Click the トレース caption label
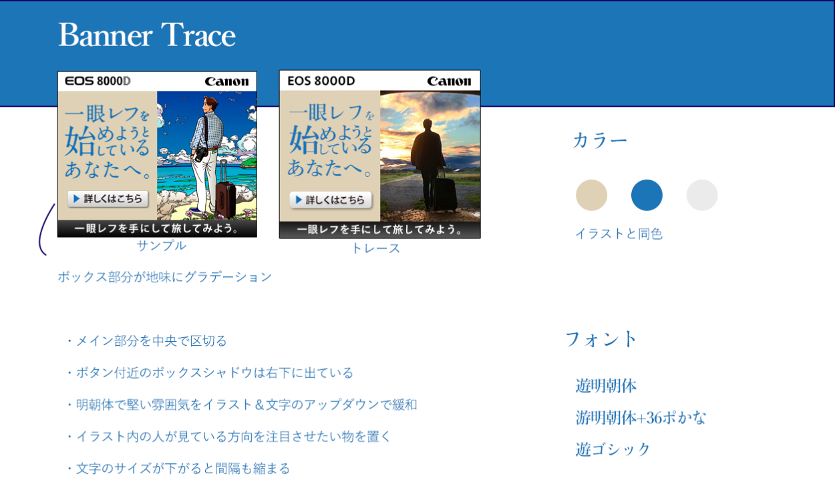Image resolution: width=835 pixels, height=504 pixels. (376, 248)
